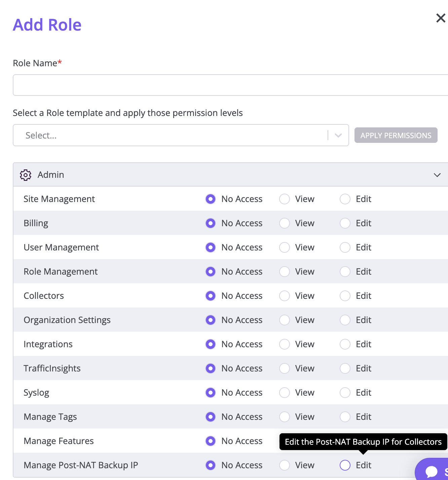Viewport: 448px width, 480px height.
Task: Click the Add Role heading
Action: (x=47, y=25)
